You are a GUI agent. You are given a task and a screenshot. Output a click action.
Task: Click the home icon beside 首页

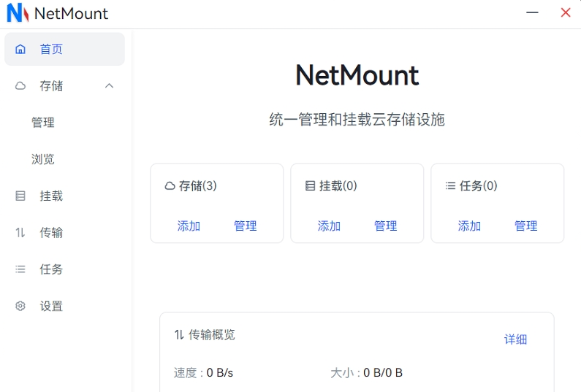tap(20, 50)
